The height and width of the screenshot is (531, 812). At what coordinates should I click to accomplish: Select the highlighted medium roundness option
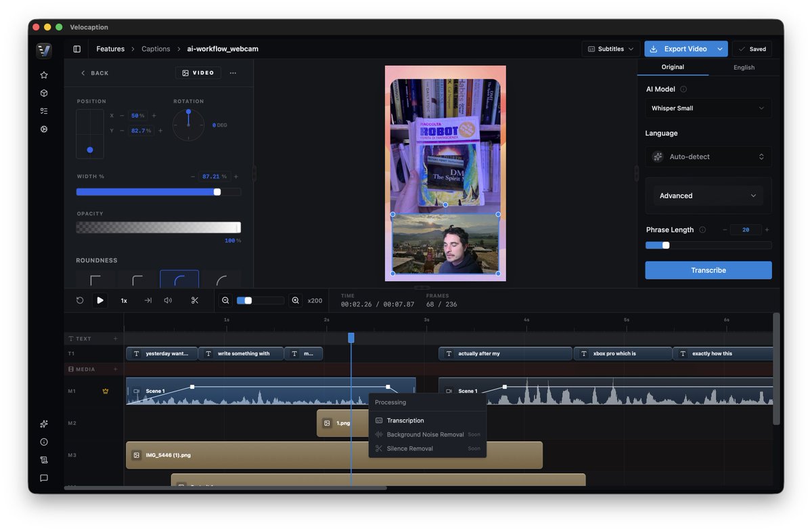pyautogui.click(x=179, y=279)
